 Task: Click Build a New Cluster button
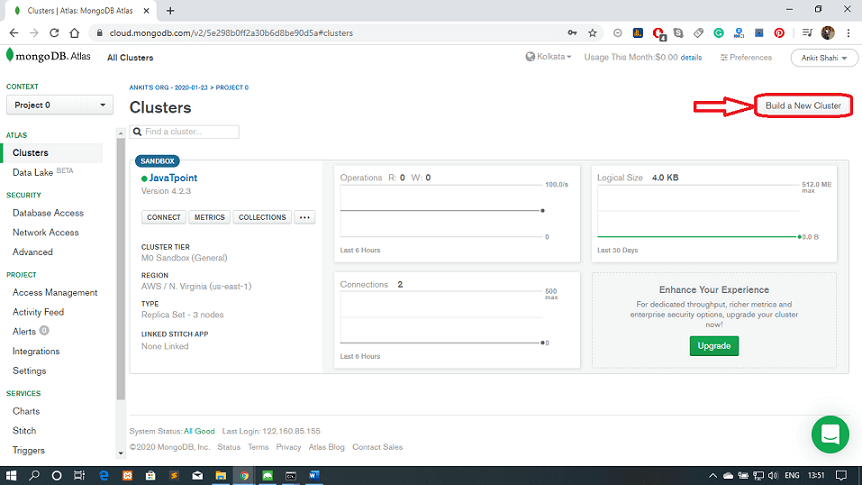tap(803, 106)
